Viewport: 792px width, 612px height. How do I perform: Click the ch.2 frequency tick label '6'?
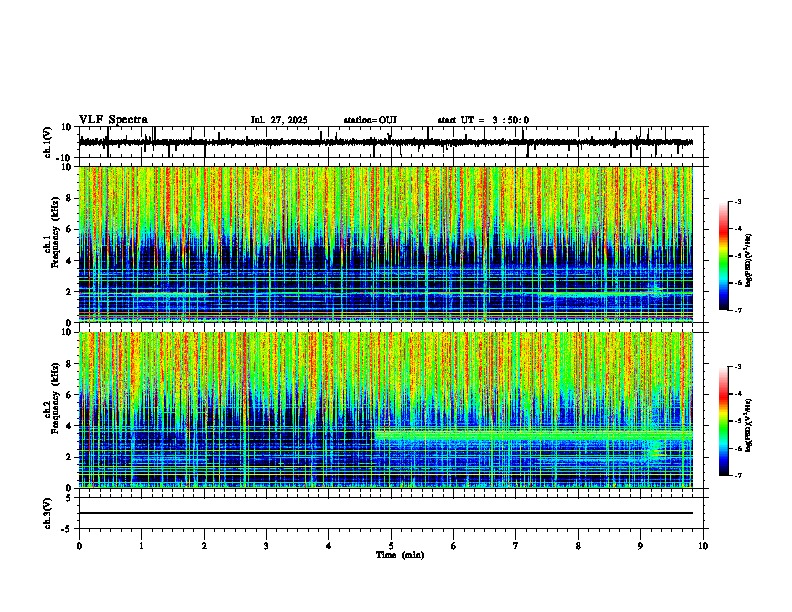pos(69,394)
